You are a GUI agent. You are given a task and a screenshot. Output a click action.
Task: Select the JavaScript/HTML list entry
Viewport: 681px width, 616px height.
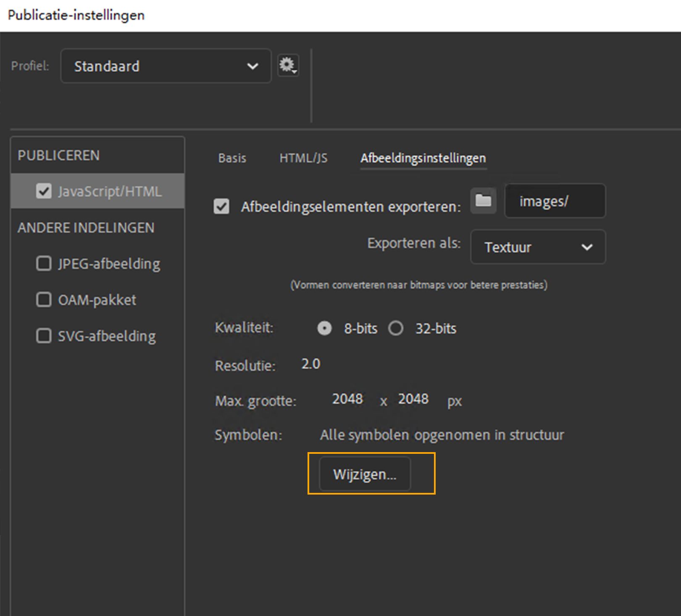110,192
